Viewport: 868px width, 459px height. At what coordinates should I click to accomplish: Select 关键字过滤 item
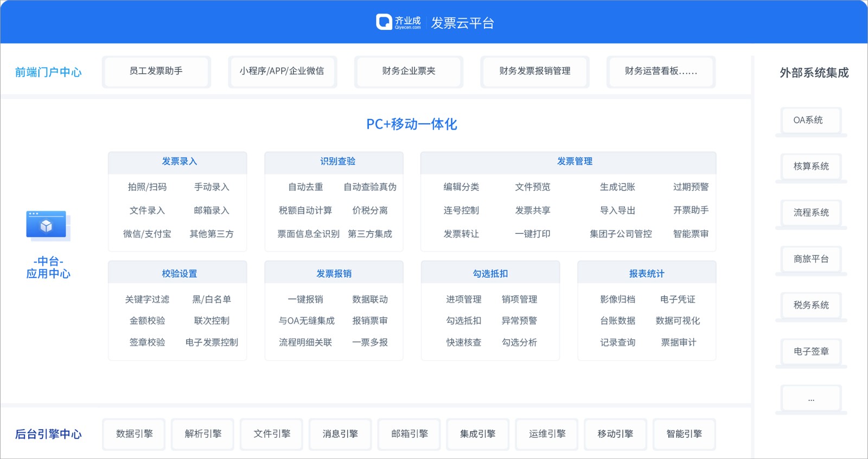(147, 299)
